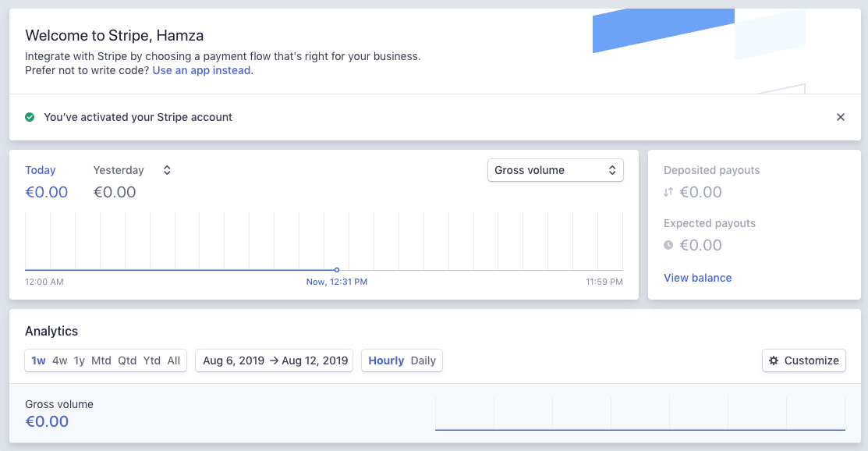Click the 12:00 AM axis label

pyautogui.click(x=44, y=282)
